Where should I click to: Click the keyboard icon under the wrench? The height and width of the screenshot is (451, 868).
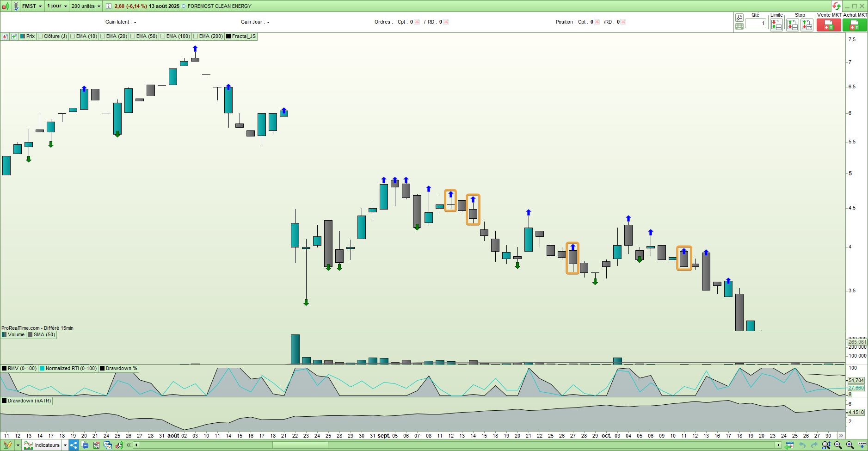(x=739, y=26)
